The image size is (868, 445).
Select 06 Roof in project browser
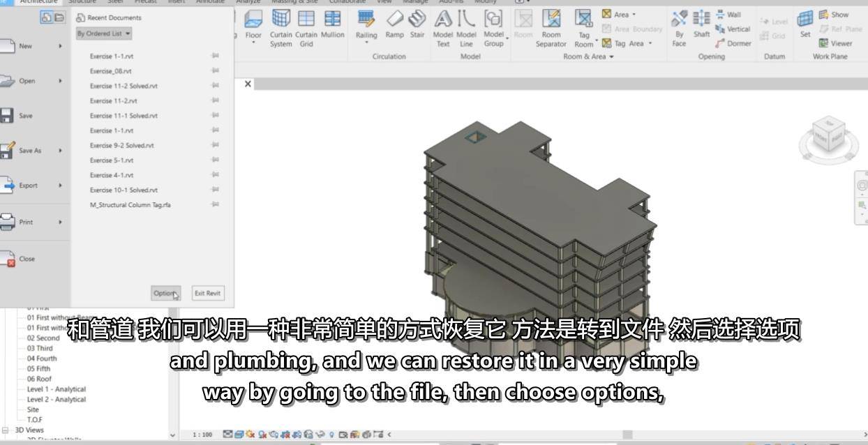point(39,379)
